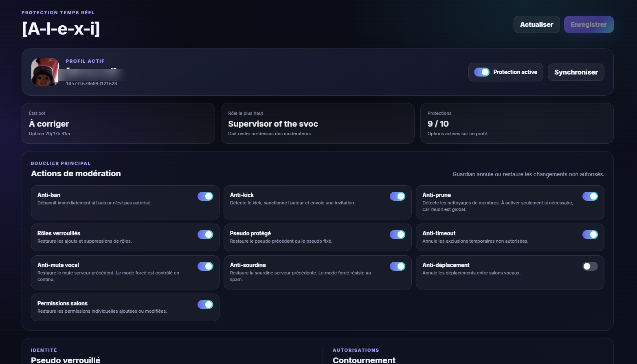Click the "Uptime 20j 17h 41m" text
This screenshot has height=364, width=637.
click(x=49, y=134)
